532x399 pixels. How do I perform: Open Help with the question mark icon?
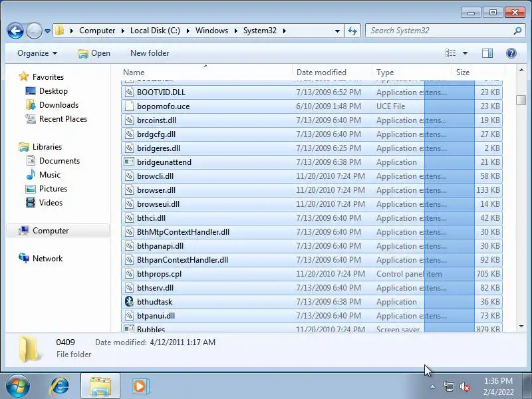click(511, 53)
